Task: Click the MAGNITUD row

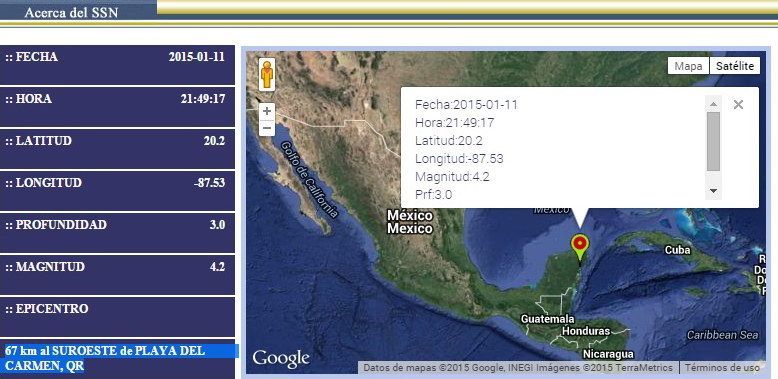Action: tap(117, 275)
